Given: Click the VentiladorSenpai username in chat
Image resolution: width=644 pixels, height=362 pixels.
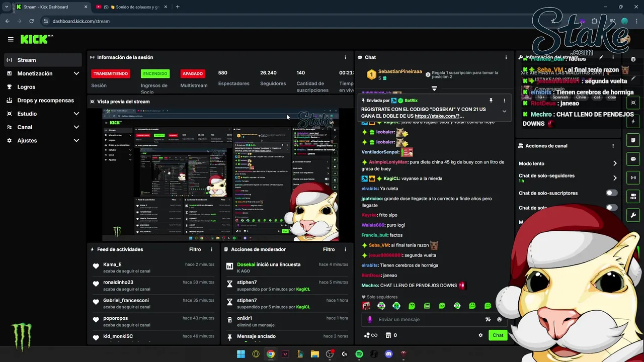Looking at the screenshot, I should [380, 152].
